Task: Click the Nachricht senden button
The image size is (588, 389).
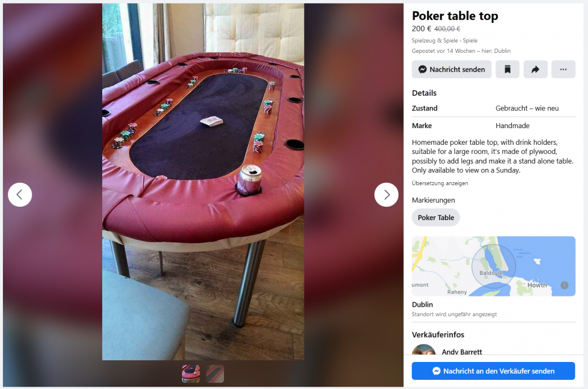Action: point(451,70)
